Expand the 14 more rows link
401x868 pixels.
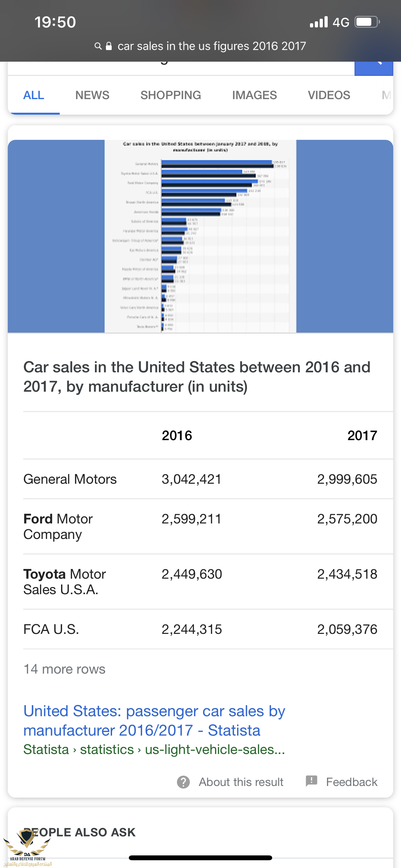pyautogui.click(x=64, y=669)
